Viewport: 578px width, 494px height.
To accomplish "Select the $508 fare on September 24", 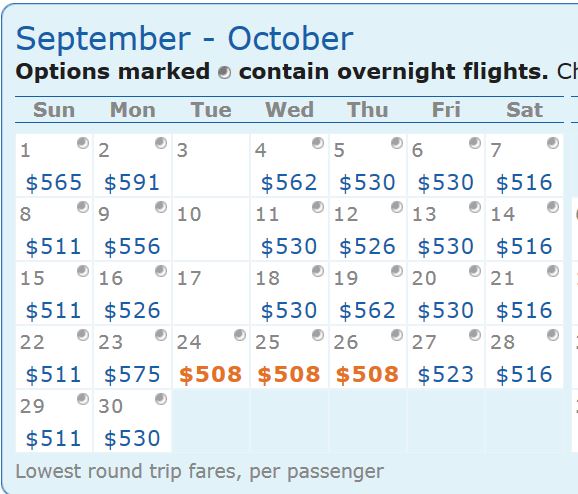I will pyautogui.click(x=210, y=375).
